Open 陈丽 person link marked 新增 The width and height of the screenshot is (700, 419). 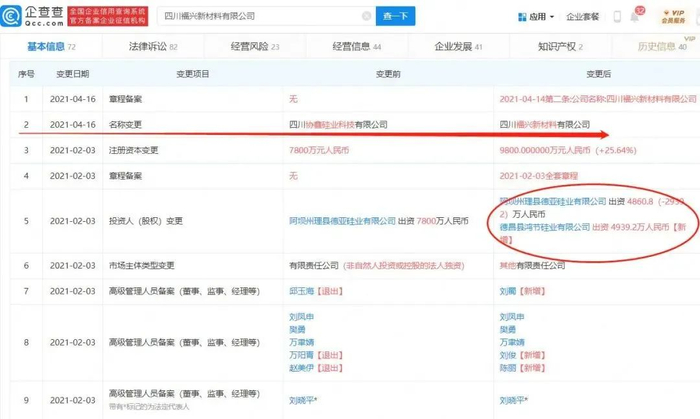tap(508, 368)
